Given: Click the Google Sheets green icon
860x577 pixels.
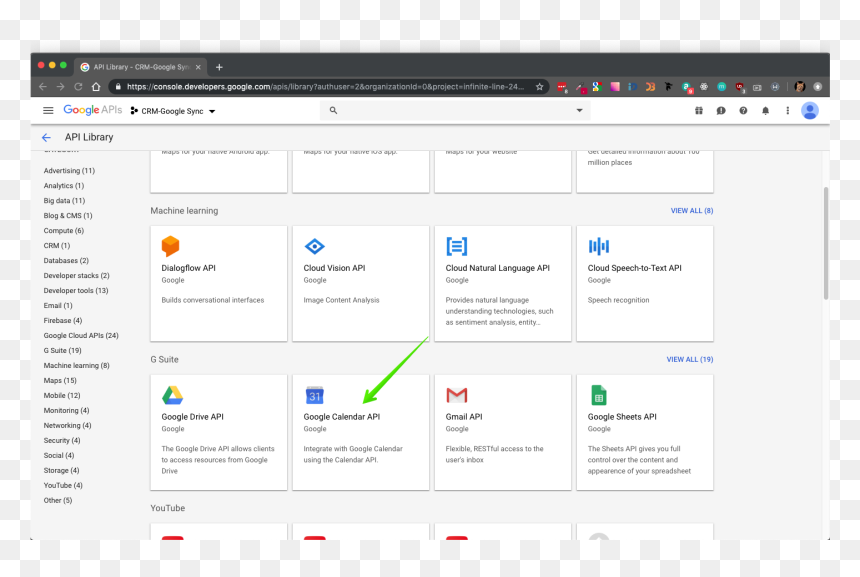Looking at the screenshot, I should coord(598,395).
